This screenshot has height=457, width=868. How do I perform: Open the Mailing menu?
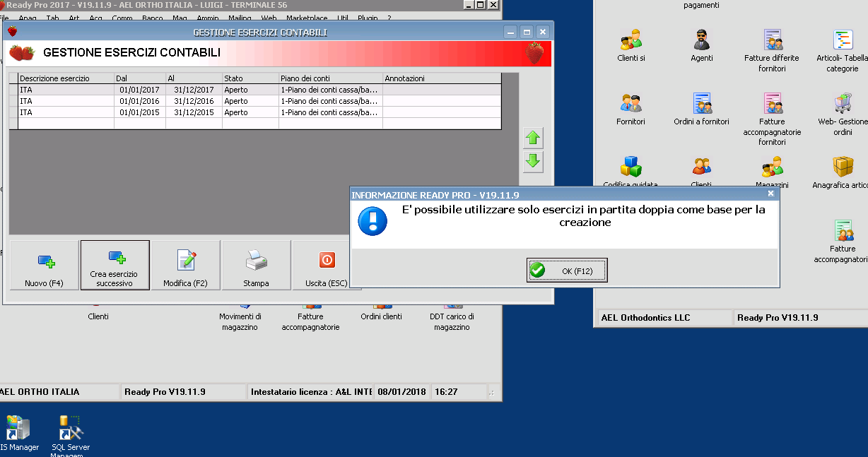(240, 18)
